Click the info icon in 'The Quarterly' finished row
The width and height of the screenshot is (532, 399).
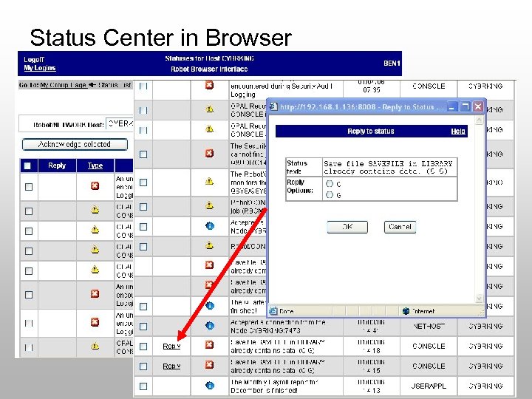coord(210,306)
